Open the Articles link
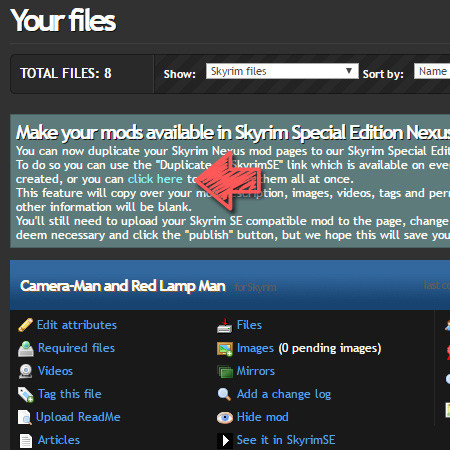This screenshot has height=450, width=450. (59, 440)
